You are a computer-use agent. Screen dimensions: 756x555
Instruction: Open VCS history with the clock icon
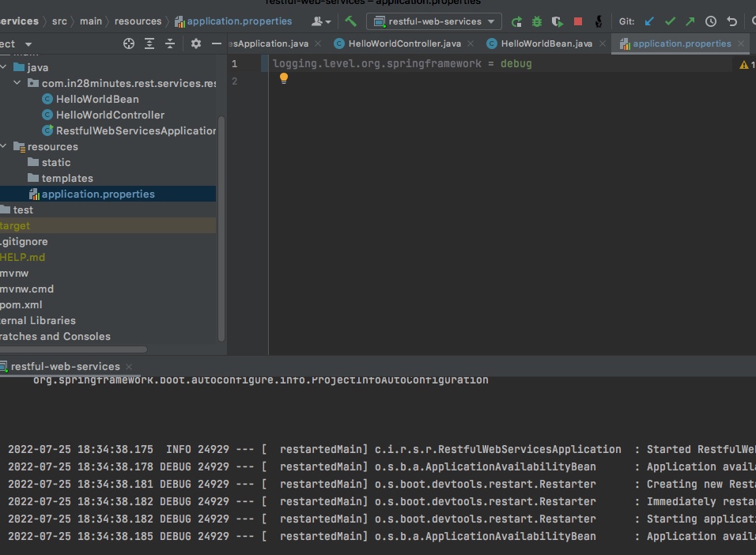pos(710,21)
